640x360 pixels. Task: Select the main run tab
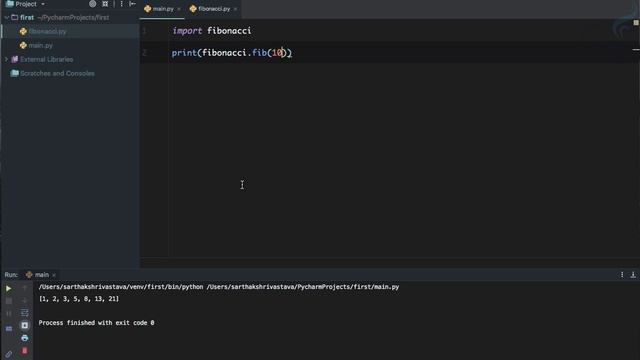[42, 275]
